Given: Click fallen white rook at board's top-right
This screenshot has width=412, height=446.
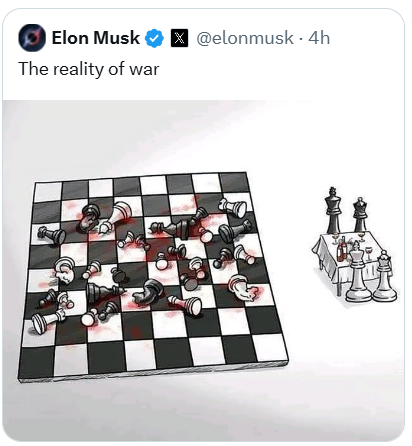Looking at the screenshot, I should pos(233,207).
